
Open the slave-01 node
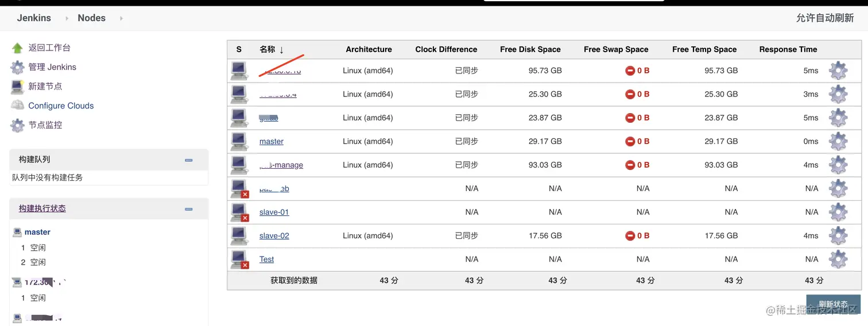click(x=274, y=212)
